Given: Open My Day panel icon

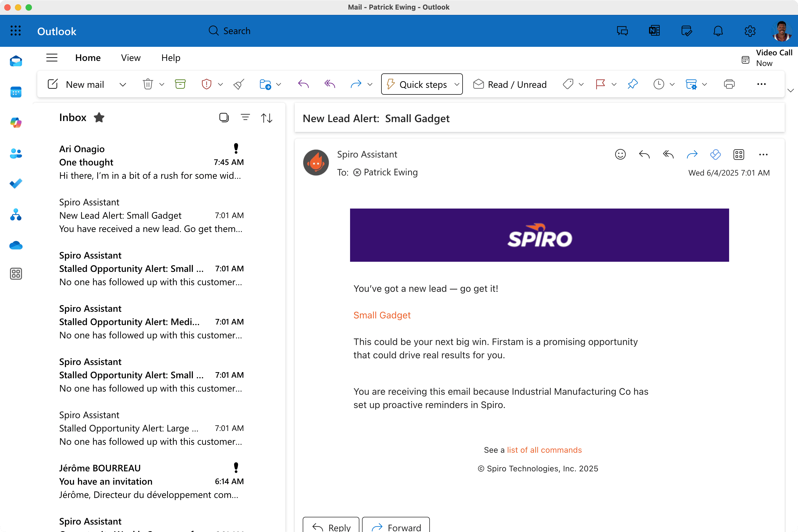Looking at the screenshot, I should click(686, 31).
